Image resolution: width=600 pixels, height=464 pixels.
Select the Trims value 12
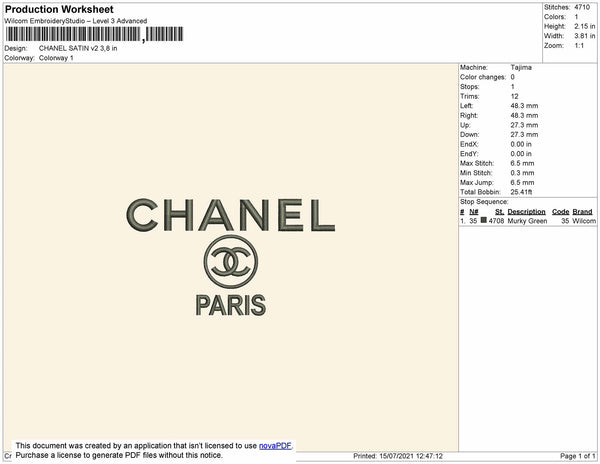(514, 96)
